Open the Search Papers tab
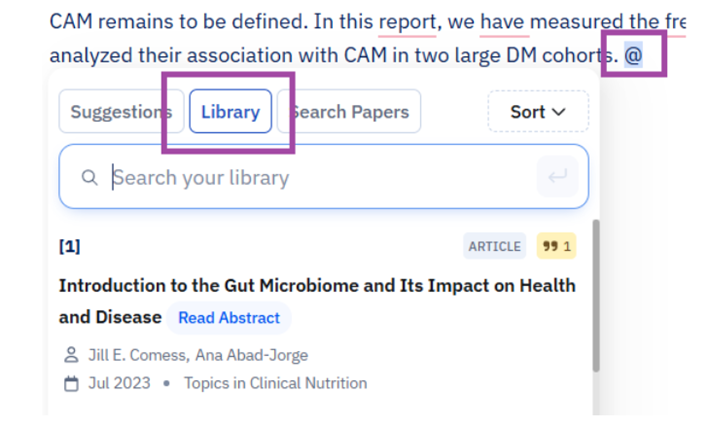This screenshot has height=426, width=709. 352,112
